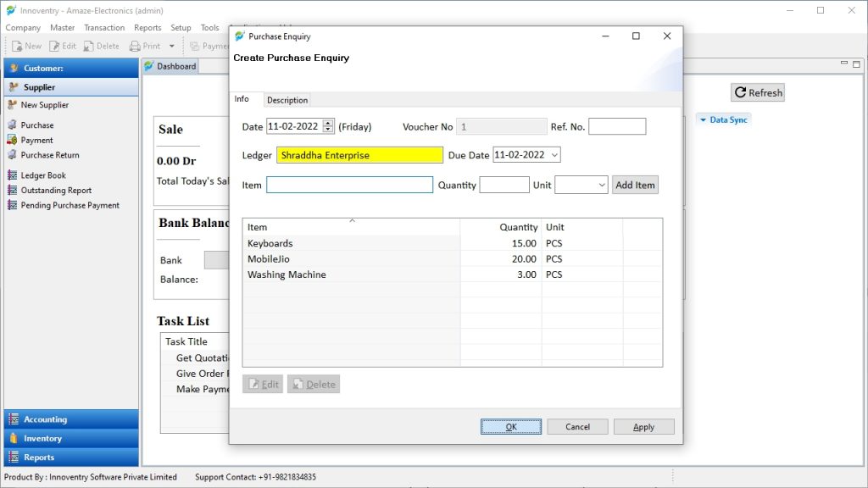Click the Ref. No. input field
Screen dimensions: 868x488
click(x=617, y=127)
